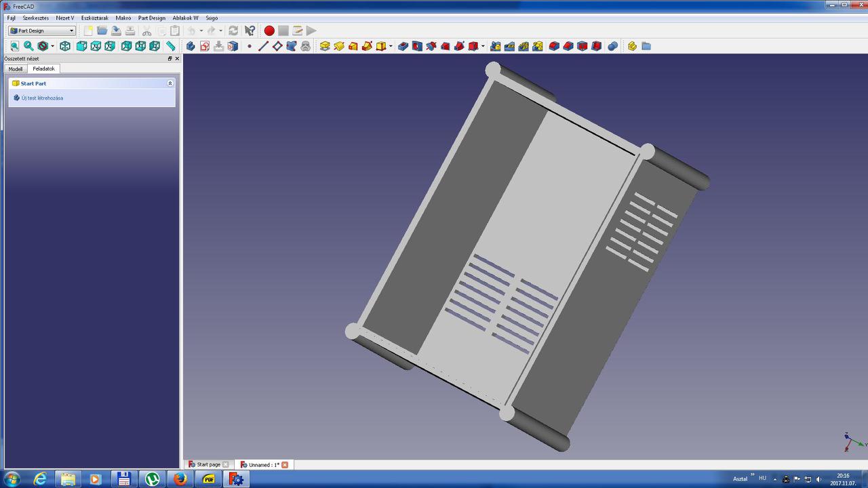
Task: Click the Groove tool icon
Action: (431, 46)
